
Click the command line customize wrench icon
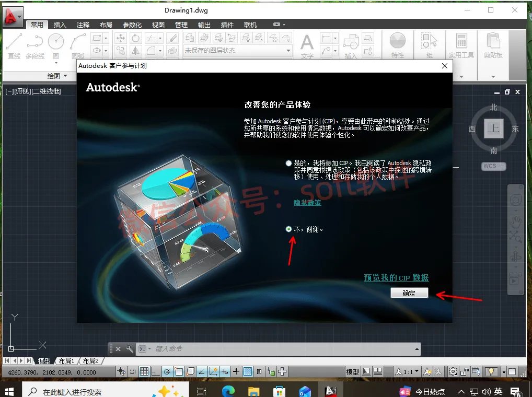coord(130,349)
